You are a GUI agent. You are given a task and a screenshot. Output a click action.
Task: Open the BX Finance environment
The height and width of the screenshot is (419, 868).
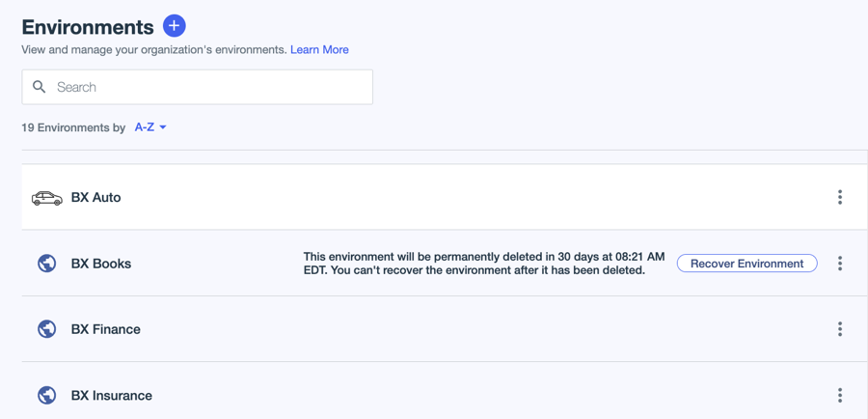tap(106, 329)
